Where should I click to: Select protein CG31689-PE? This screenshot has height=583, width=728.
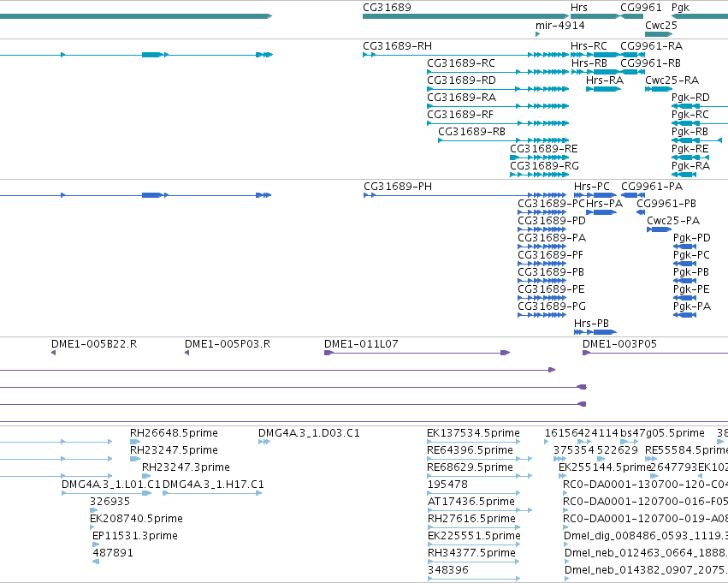(551, 290)
